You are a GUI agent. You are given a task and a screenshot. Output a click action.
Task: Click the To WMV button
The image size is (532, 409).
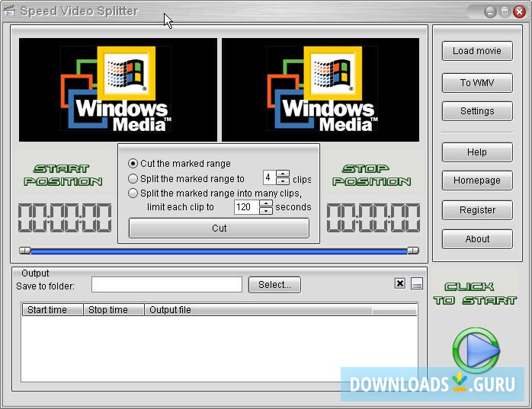click(x=477, y=83)
